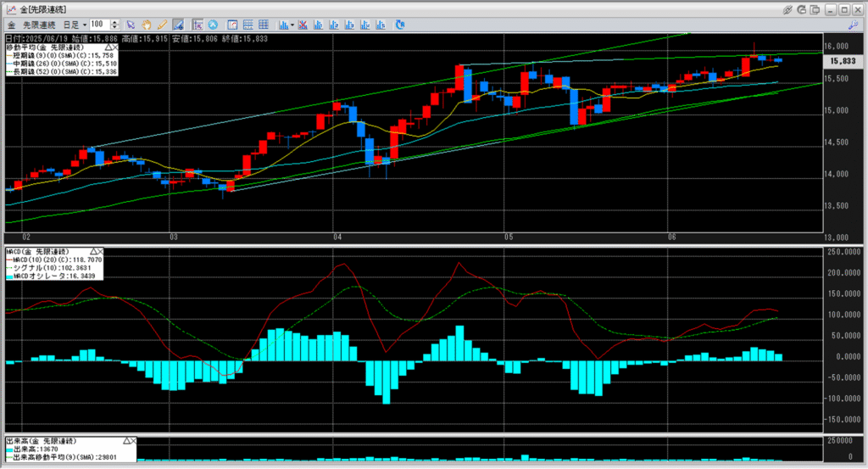The width and height of the screenshot is (868, 469).
Task: Select the arrow pointer tool
Action: [x=131, y=25]
